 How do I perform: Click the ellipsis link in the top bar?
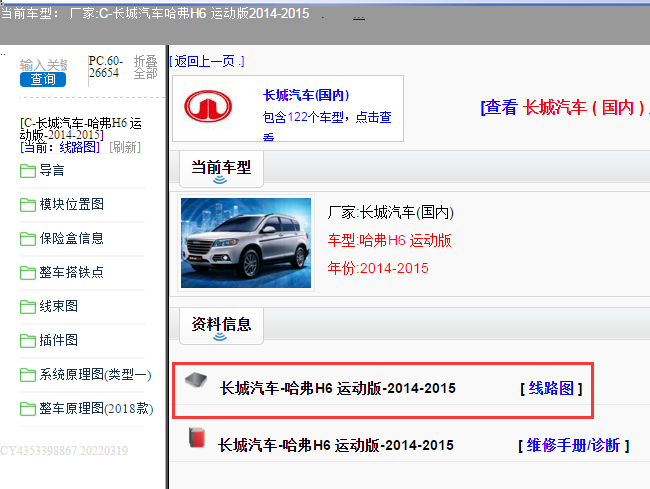point(359,17)
